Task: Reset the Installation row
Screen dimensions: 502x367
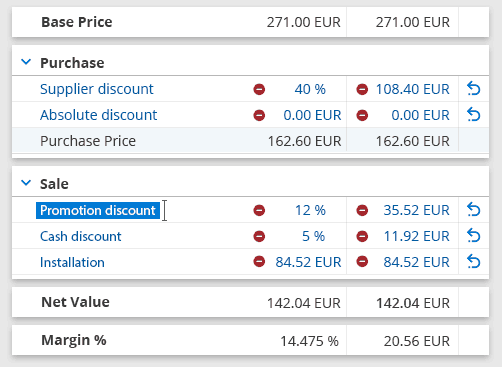Action: point(473,262)
